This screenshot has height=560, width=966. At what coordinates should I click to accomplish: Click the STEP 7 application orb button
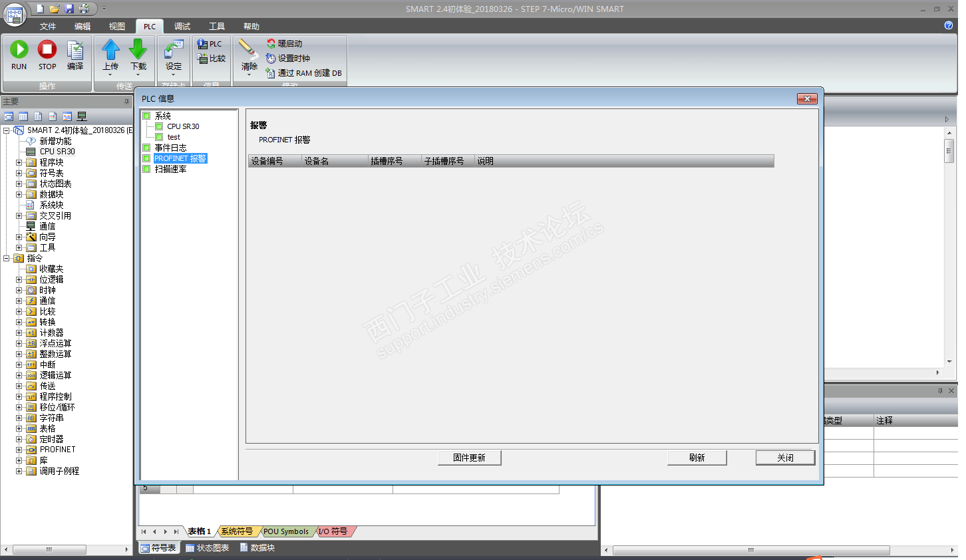(15, 14)
